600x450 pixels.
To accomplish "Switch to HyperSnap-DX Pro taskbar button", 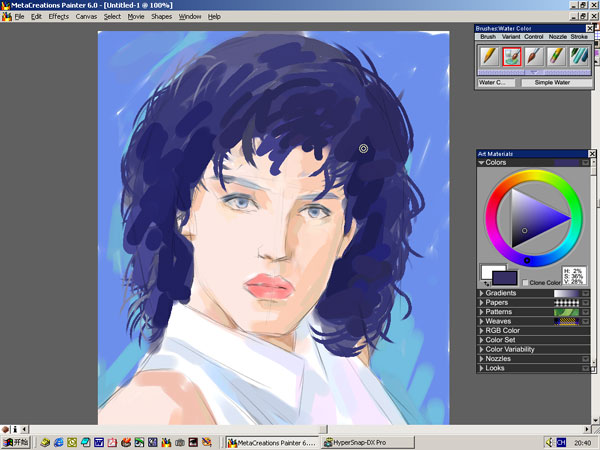I will [x=368, y=442].
